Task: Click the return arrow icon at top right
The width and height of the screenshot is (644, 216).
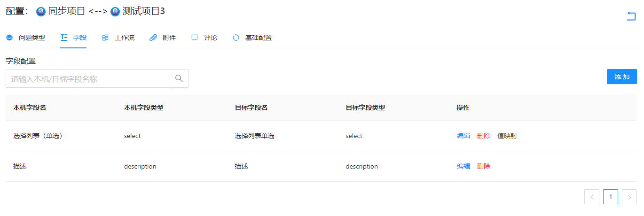Action: tap(631, 16)
